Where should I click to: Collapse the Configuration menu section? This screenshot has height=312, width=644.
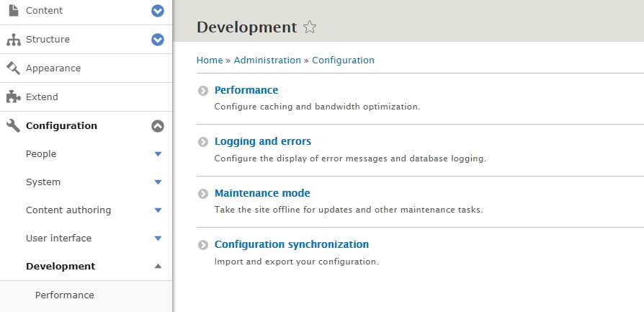pyautogui.click(x=158, y=126)
